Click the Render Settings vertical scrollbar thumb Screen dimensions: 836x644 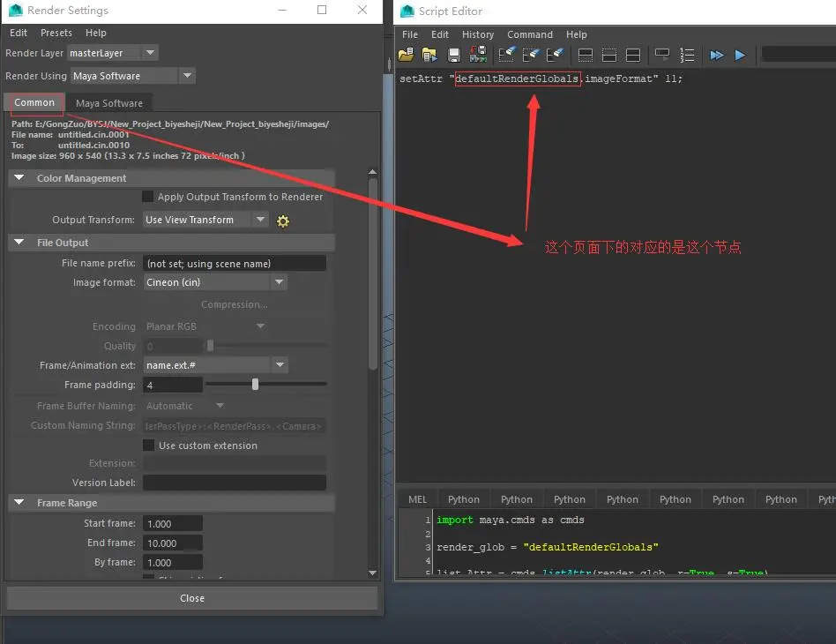373,273
